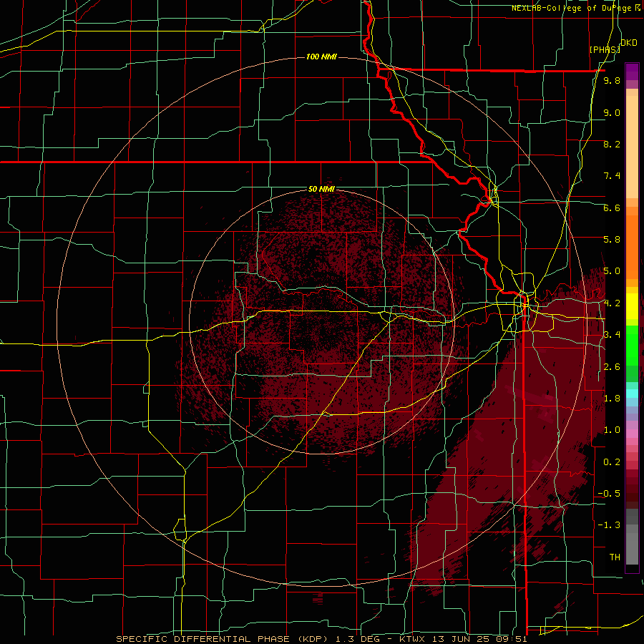
Task: Click the -0.5 legend value
Action: (x=609, y=494)
